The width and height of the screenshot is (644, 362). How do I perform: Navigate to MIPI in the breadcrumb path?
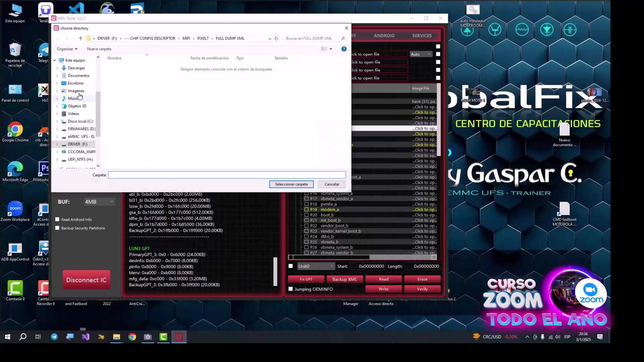coord(186,39)
